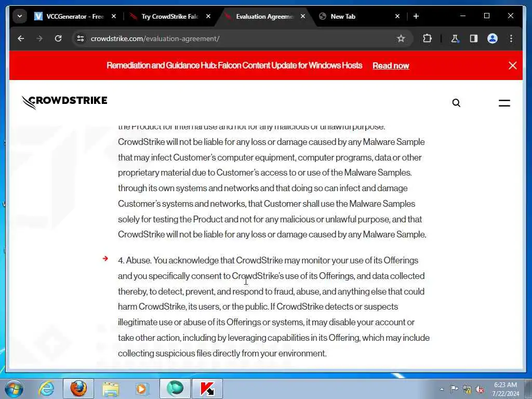
Task: Toggle the browser side panel
Action: coord(474,38)
